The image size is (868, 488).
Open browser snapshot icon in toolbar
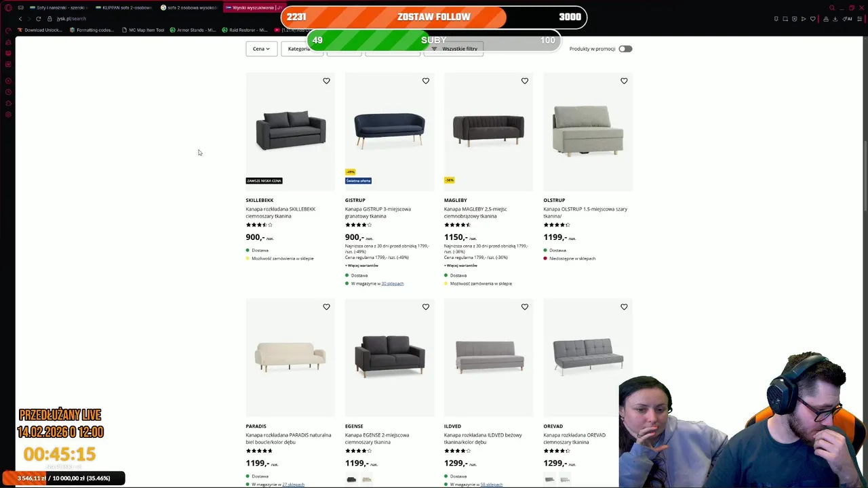pyautogui.click(x=785, y=19)
